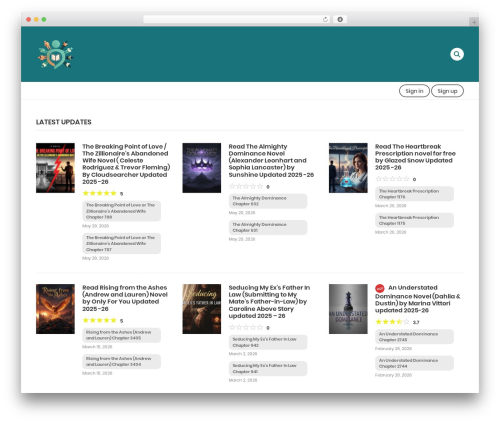The width and height of the screenshot is (500, 423).
Task: Click Rising from the Ashes star rating
Action: tap(99, 320)
